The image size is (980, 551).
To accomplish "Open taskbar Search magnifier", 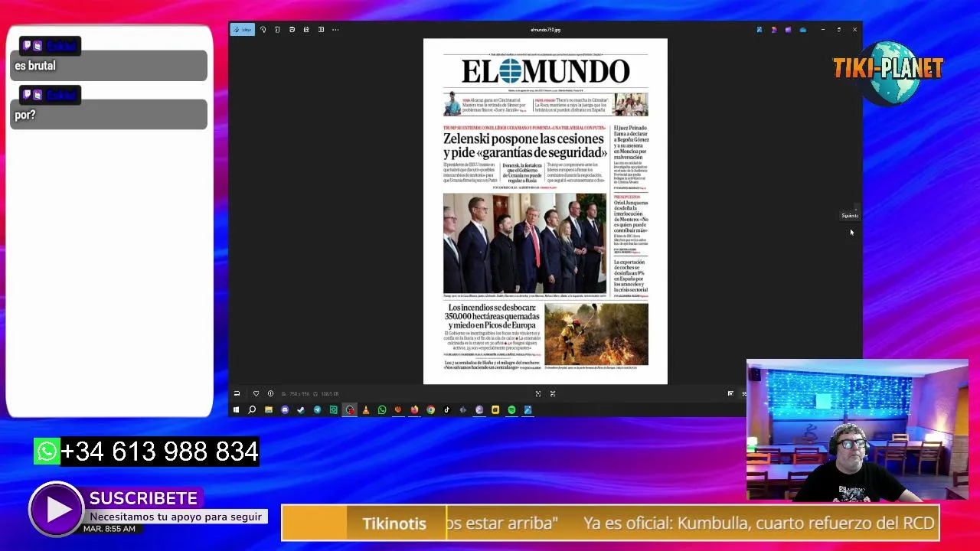I will point(252,410).
